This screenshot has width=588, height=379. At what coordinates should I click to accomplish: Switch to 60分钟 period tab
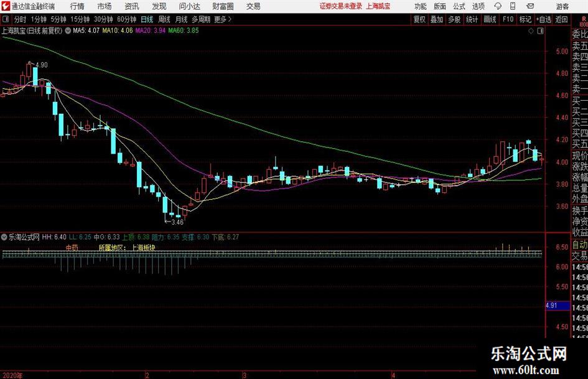(x=126, y=19)
